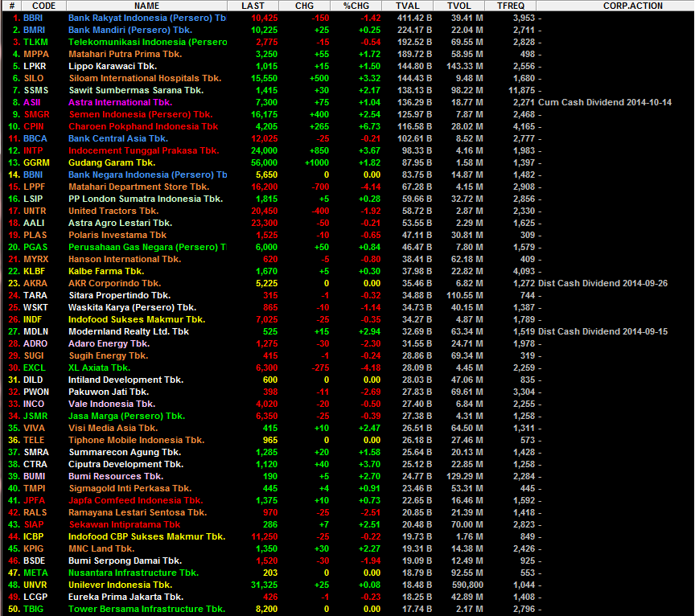Click the CHG column header
The height and width of the screenshot is (616, 695).
click(x=305, y=6)
